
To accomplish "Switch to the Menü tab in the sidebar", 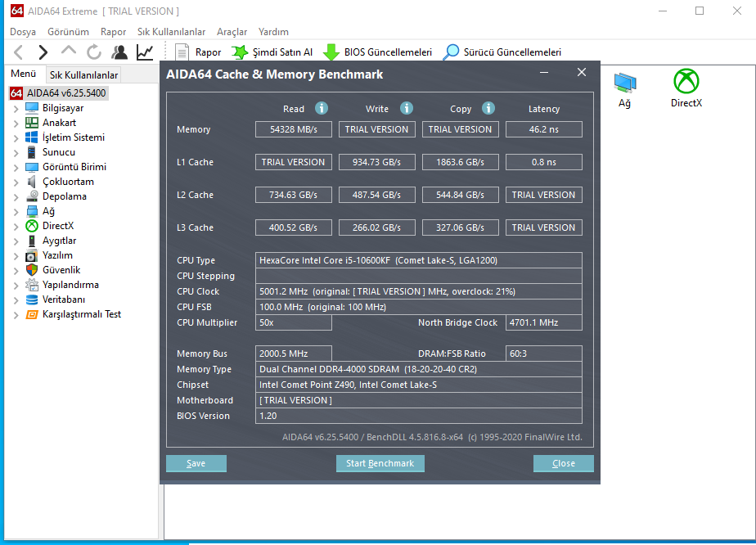I will 23,74.
